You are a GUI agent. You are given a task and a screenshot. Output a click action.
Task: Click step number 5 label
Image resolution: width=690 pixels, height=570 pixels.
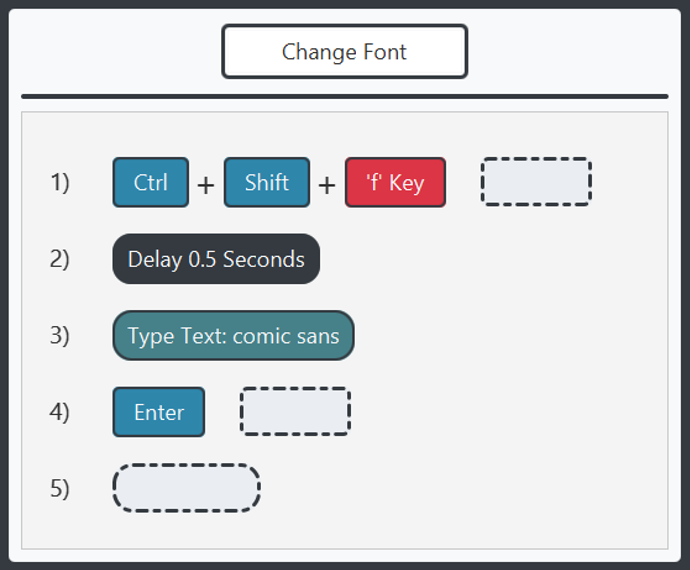pyautogui.click(x=60, y=488)
